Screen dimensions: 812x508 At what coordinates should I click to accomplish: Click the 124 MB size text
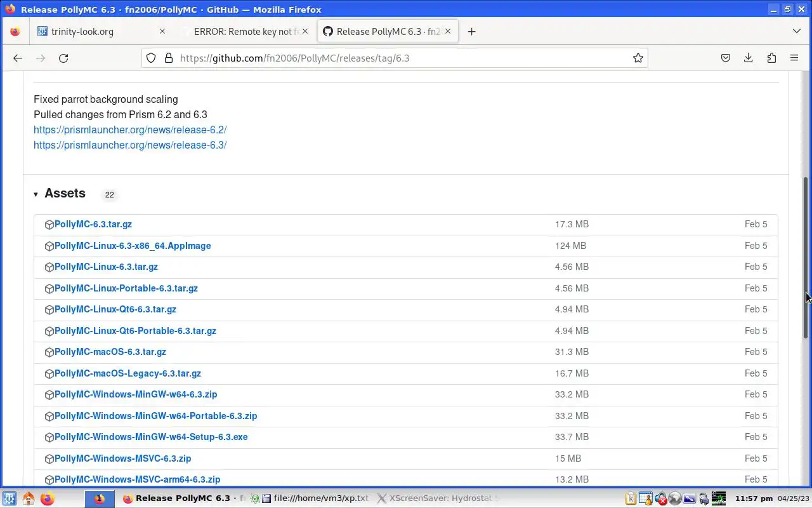click(570, 246)
